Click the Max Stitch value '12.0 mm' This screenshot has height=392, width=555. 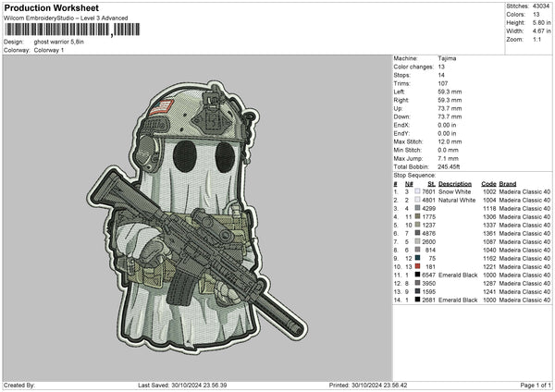click(450, 141)
